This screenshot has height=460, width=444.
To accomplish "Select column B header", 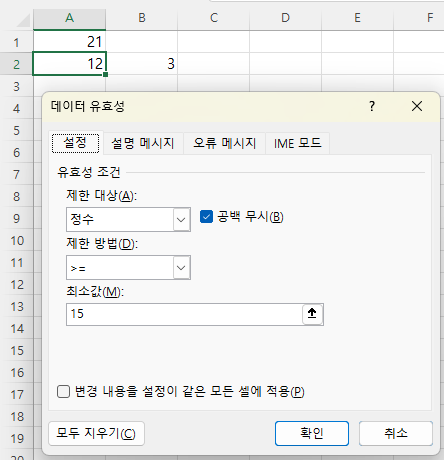I will tap(142, 18).
